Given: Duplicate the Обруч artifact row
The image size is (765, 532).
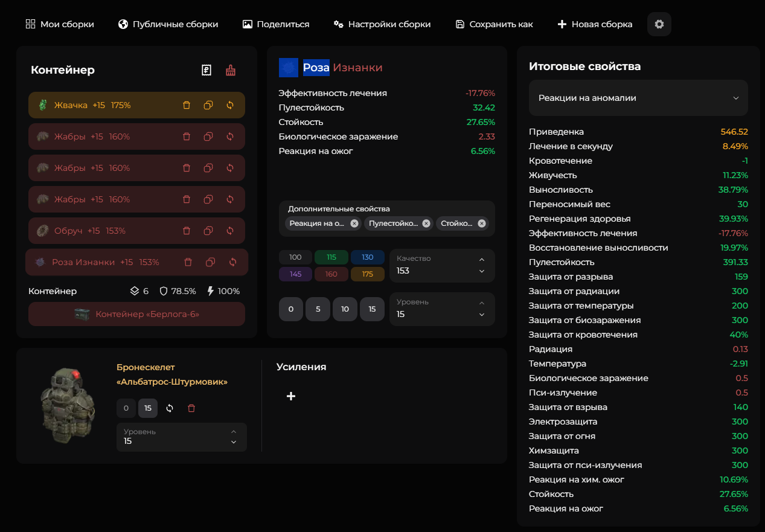Looking at the screenshot, I should point(208,231).
